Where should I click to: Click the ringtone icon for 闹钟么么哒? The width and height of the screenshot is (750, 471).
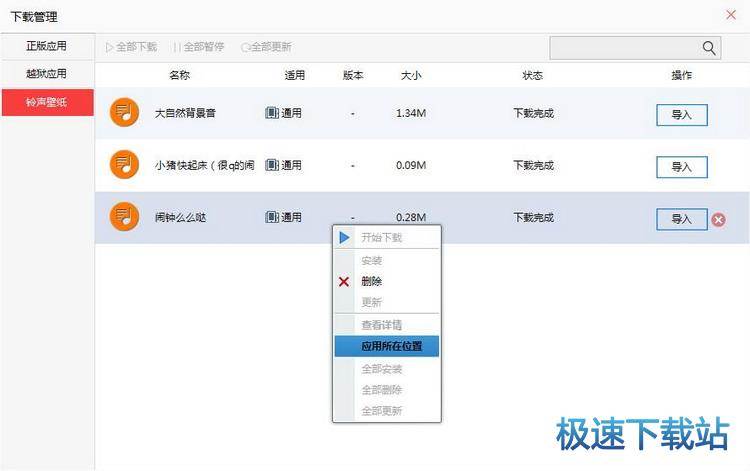pyautogui.click(x=124, y=217)
